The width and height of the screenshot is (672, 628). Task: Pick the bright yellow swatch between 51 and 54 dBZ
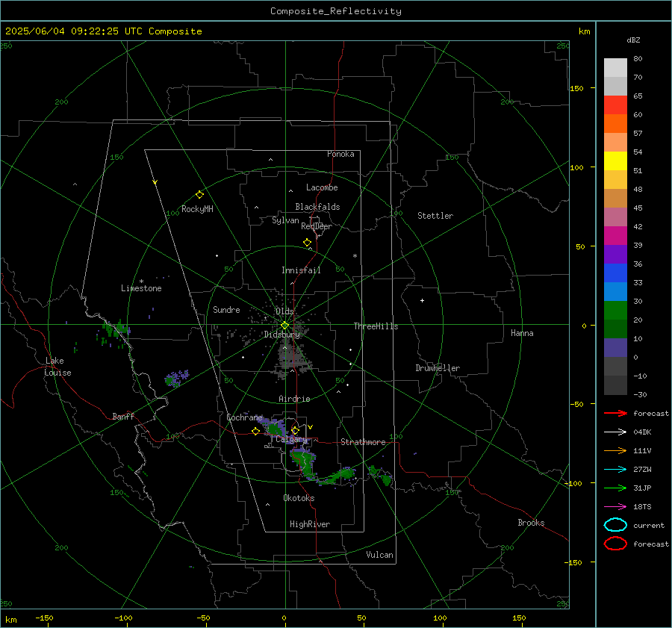click(615, 161)
